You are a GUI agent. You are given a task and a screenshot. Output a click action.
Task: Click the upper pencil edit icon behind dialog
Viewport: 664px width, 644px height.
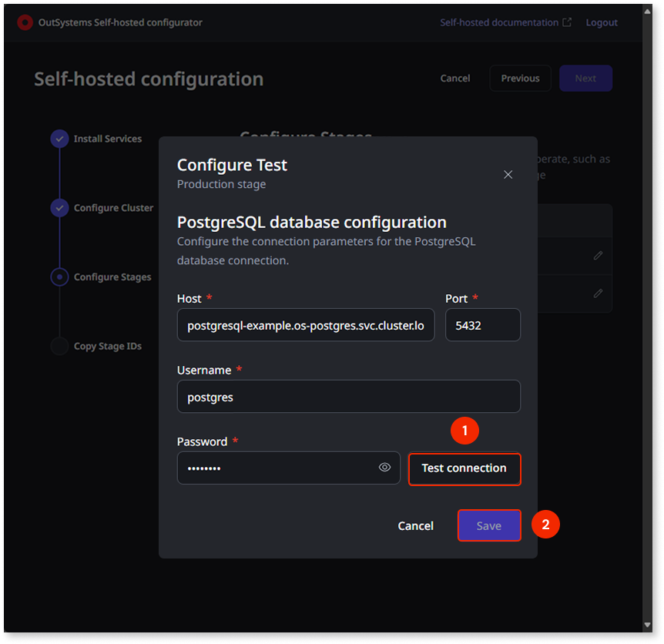coord(598,255)
